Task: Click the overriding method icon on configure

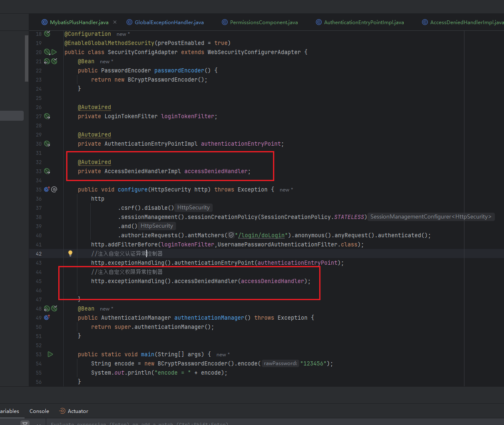Action: point(46,189)
